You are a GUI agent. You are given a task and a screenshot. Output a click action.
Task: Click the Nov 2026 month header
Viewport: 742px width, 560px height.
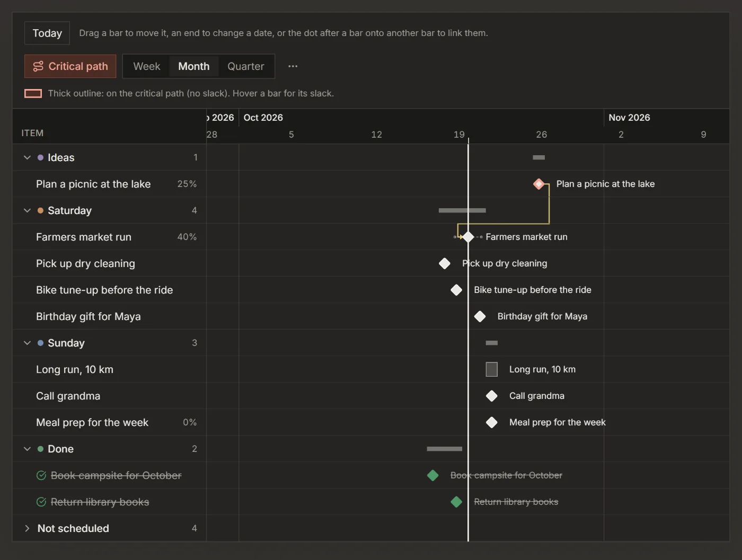tap(629, 118)
